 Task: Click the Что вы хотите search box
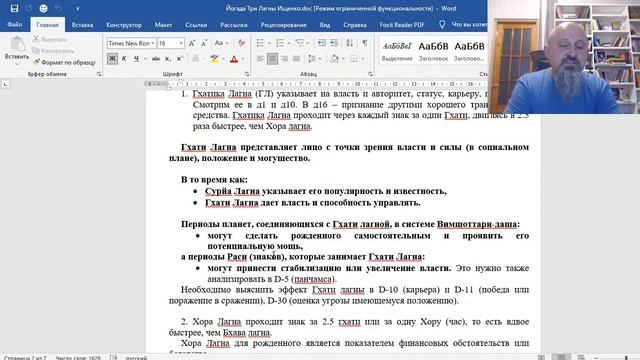click(x=463, y=24)
